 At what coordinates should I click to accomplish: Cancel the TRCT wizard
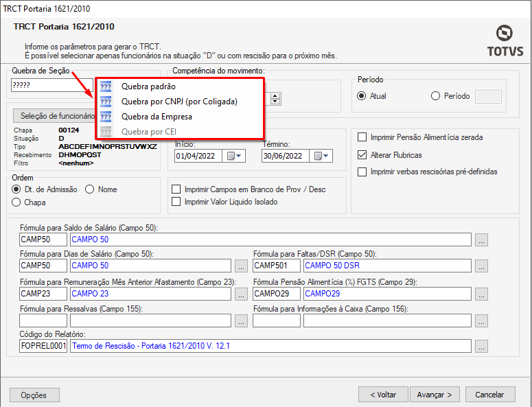pos(490,395)
